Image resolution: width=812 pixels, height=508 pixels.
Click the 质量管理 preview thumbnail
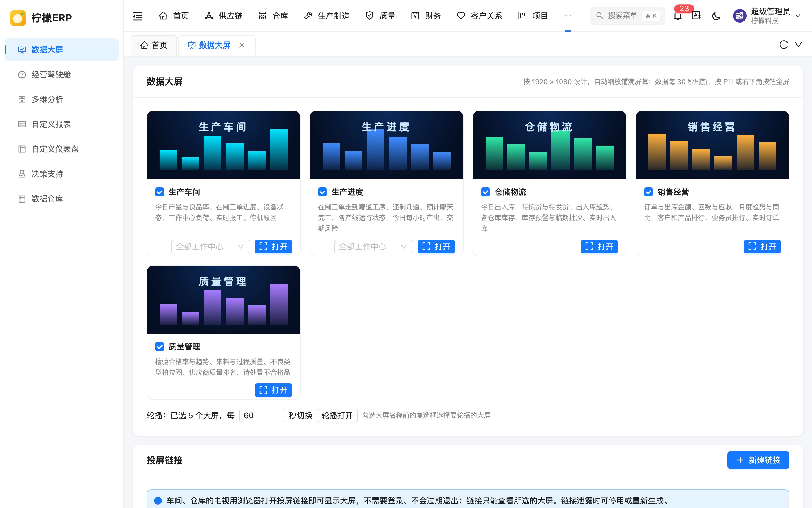pos(224,300)
